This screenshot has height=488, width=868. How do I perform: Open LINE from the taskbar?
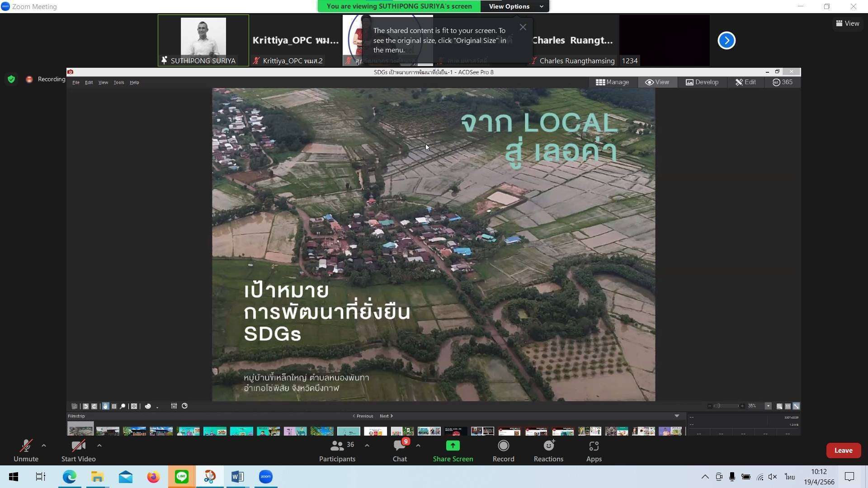click(x=182, y=477)
